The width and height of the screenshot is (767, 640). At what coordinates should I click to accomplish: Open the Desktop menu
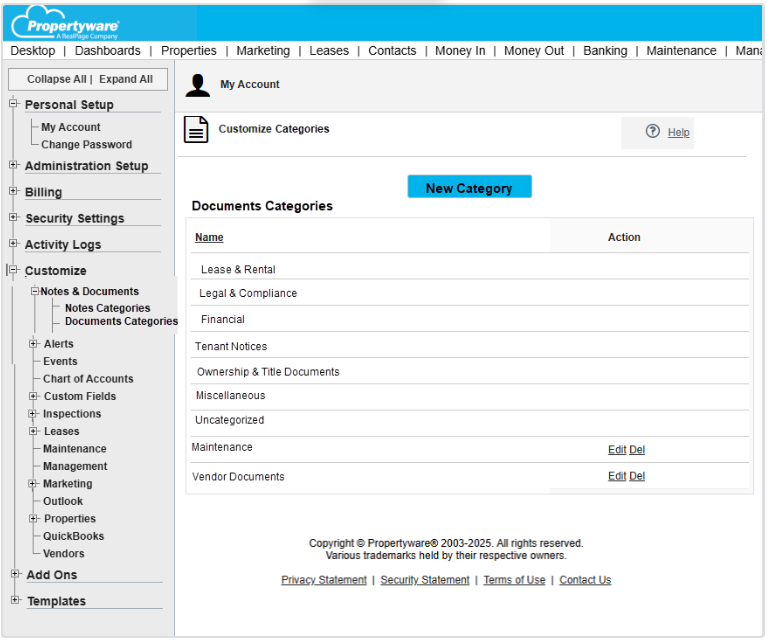33,51
